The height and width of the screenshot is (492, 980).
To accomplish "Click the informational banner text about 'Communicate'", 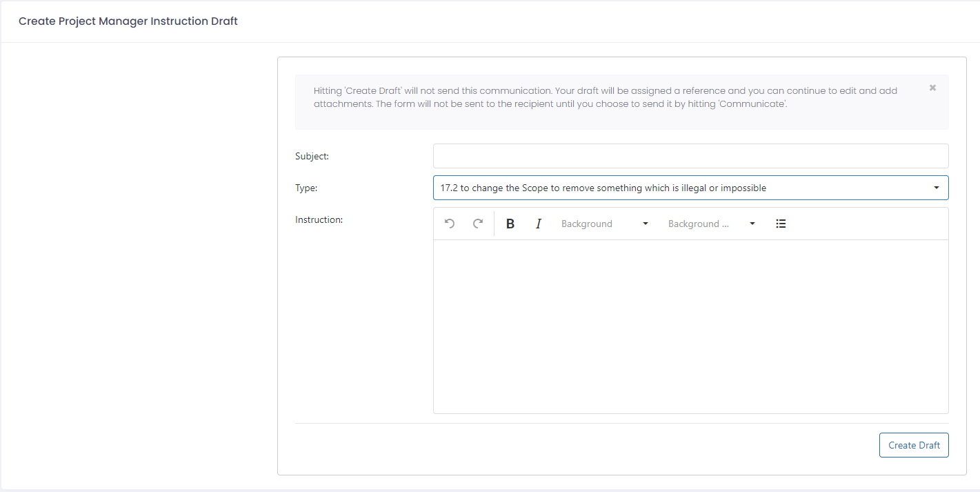I will [x=606, y=97].
